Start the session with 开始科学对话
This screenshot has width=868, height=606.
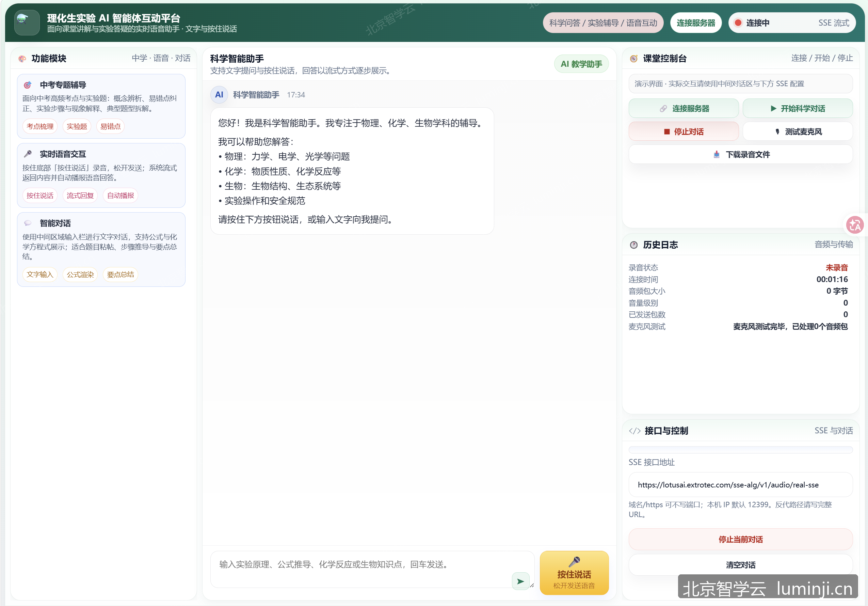[x=798, y=109]
